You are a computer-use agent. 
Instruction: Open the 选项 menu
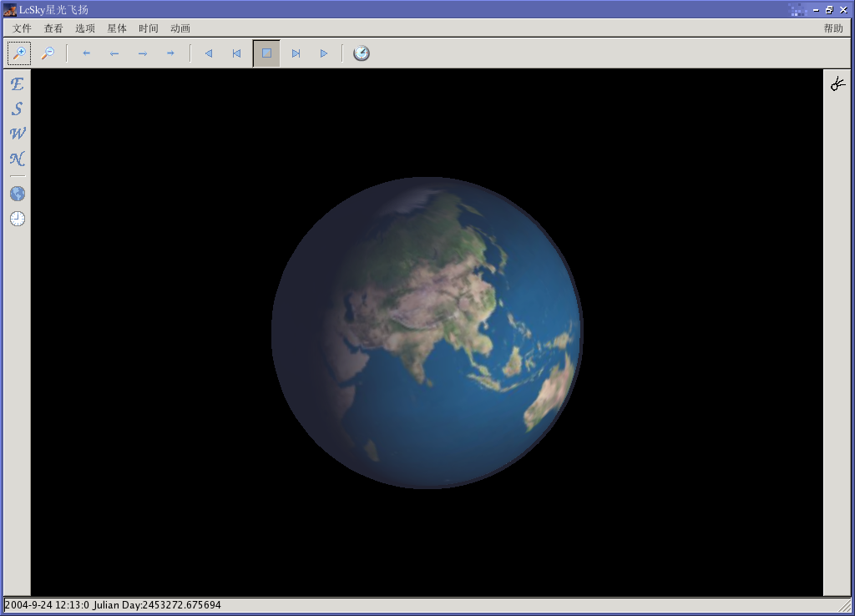point(85,28)
